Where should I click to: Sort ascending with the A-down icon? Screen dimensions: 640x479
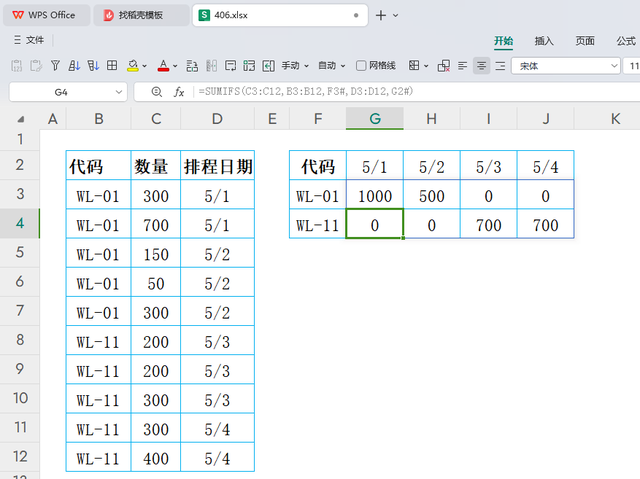(x=74, y=66)
